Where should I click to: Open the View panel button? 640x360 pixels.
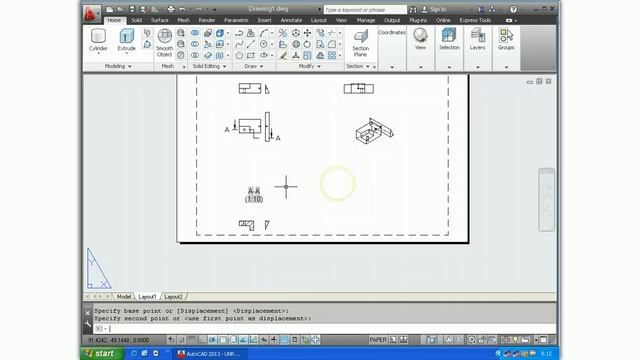point(420,40)
